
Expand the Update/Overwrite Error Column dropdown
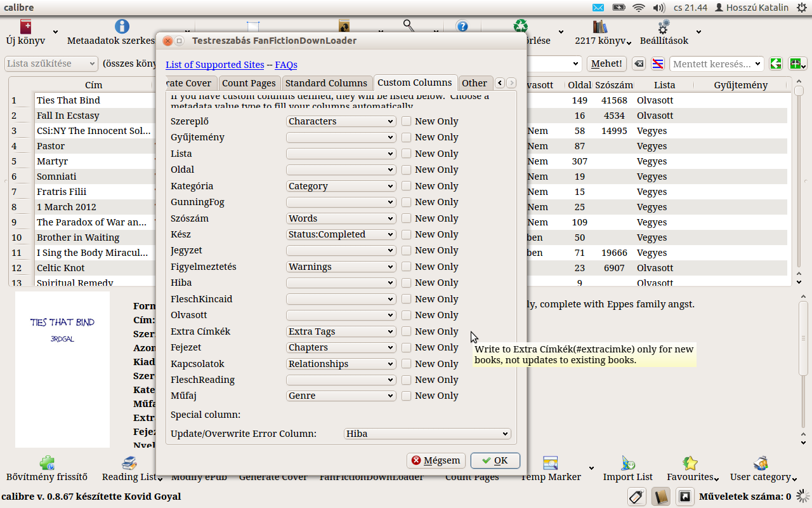(427, 434)
